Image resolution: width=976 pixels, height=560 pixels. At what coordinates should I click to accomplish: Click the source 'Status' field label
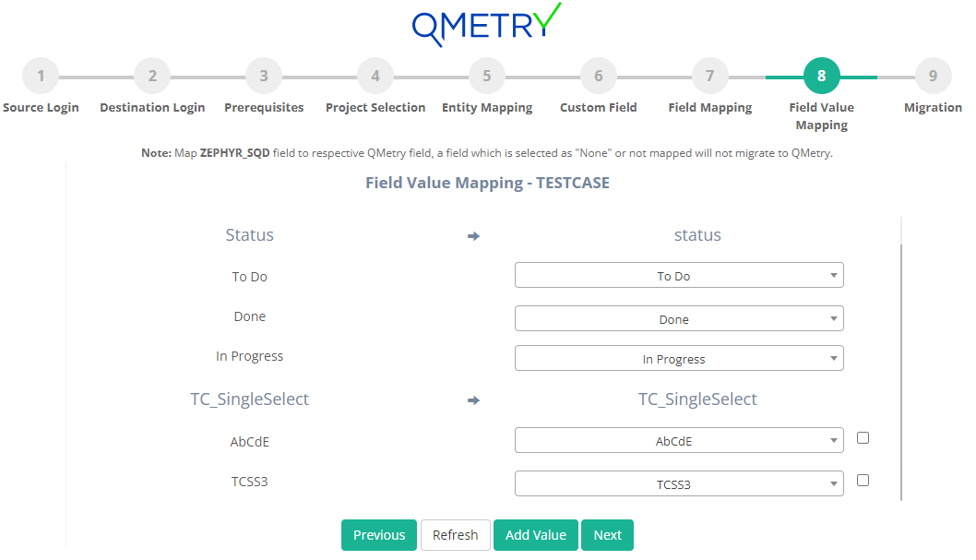[x=250, y=235]
